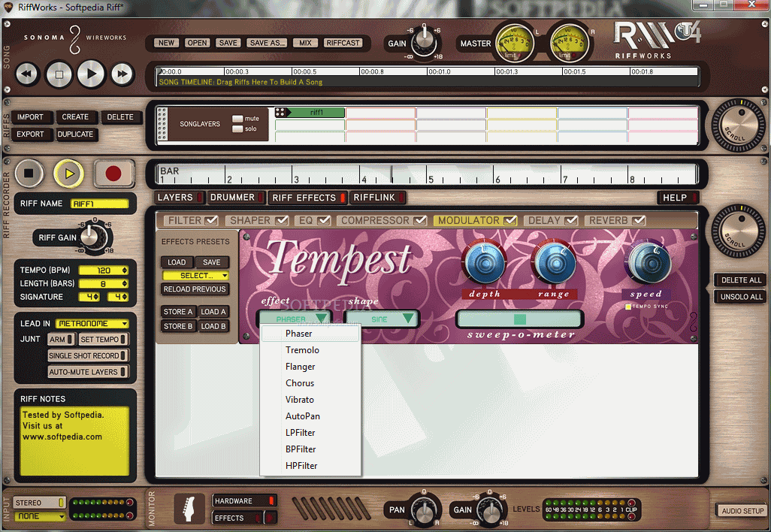Toggle SINGLE SHOT RECORD

tap(89, 355)
